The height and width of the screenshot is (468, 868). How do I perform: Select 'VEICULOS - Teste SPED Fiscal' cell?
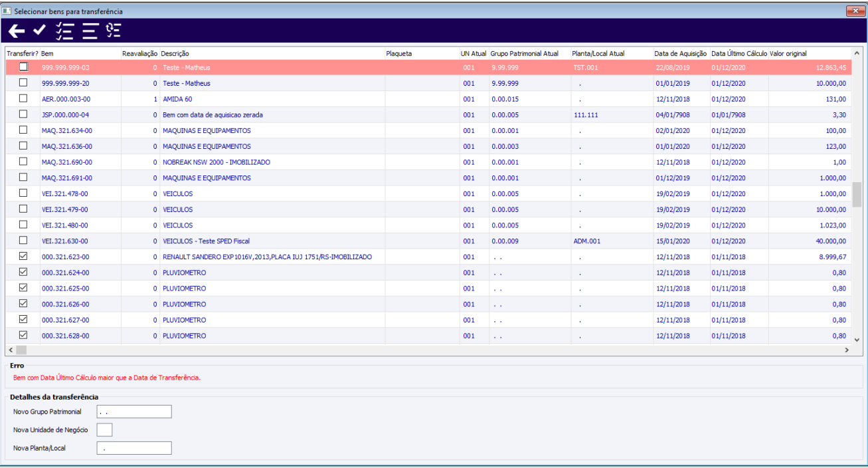click(272, 241)
